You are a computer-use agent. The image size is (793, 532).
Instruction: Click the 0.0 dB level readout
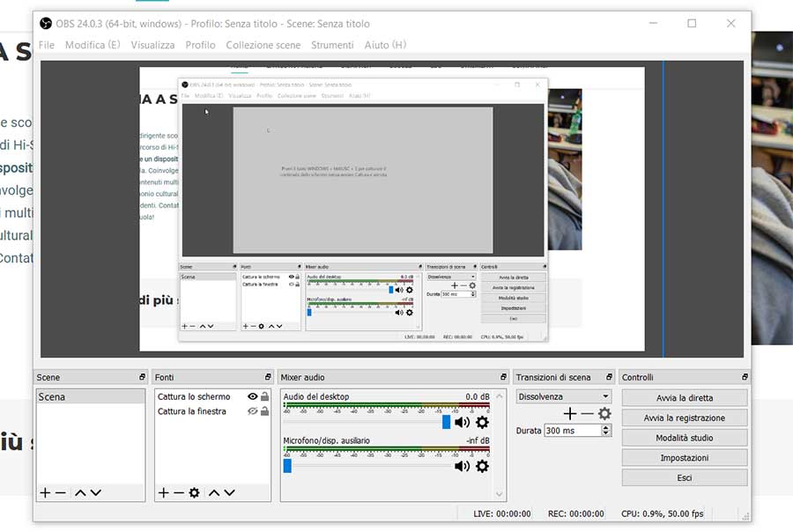[x=478, y=397]
